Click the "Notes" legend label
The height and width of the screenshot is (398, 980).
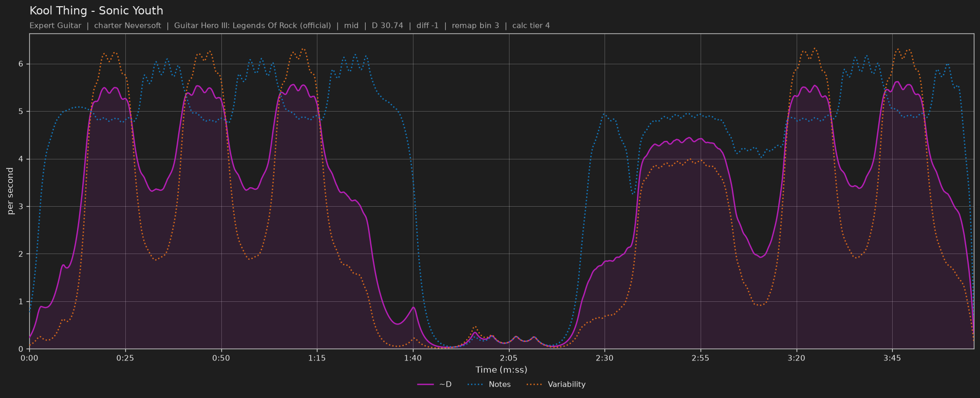(500, 385)
